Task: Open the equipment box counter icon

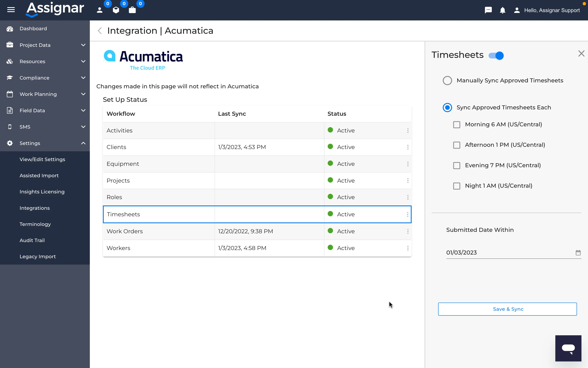Action: click(x=116, y=10)
